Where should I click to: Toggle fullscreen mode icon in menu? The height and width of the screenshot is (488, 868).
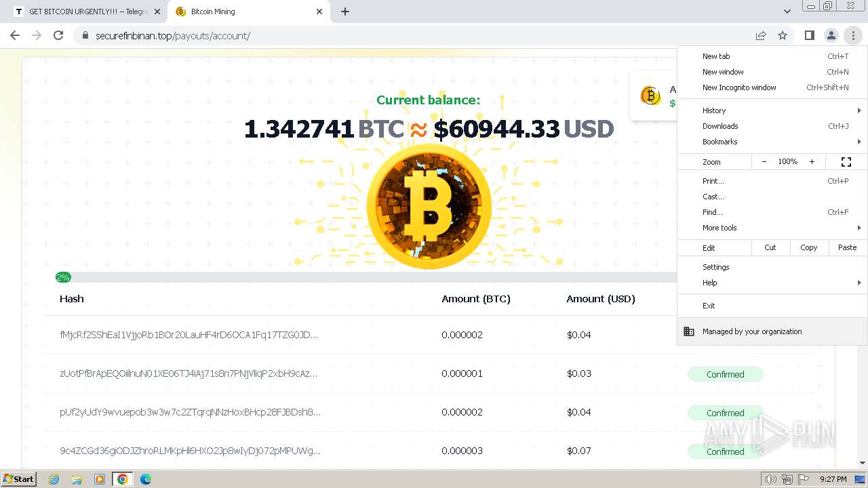click(x=846, y=162)
